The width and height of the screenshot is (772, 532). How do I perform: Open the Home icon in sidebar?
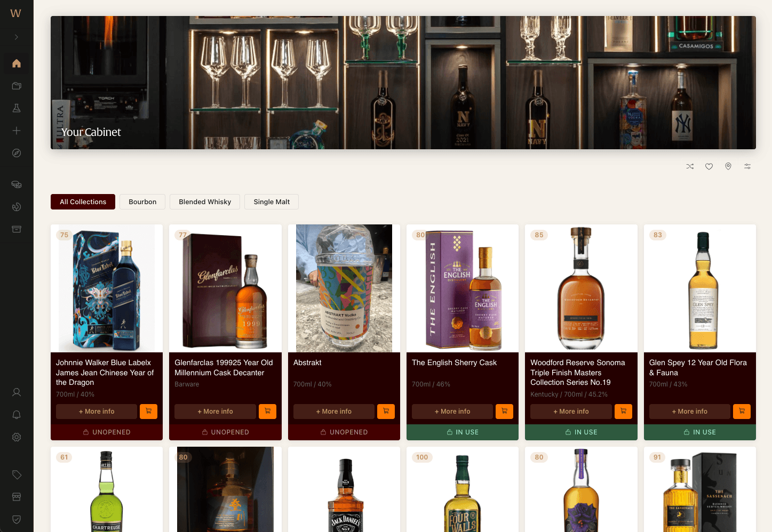pyautogui.click(x=17, y=63)
